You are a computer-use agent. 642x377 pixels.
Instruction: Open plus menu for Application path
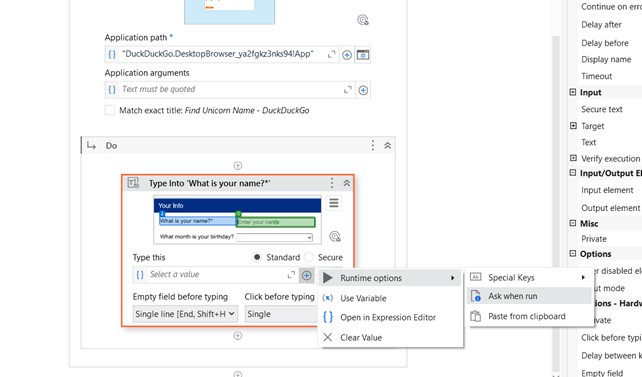[x=347, y=54]
